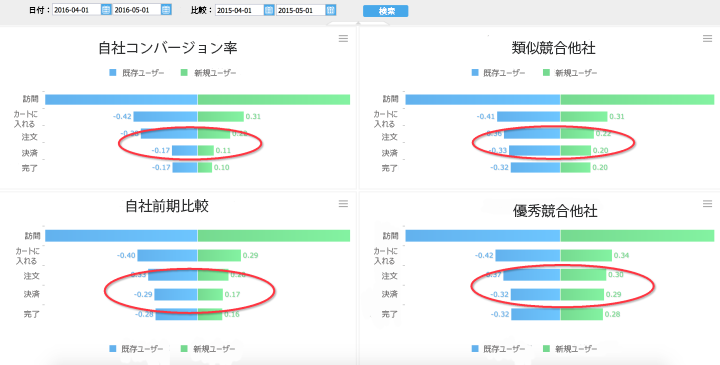
Task: Open calendar for end date 2016-05-01
Action: click(166, 10)
